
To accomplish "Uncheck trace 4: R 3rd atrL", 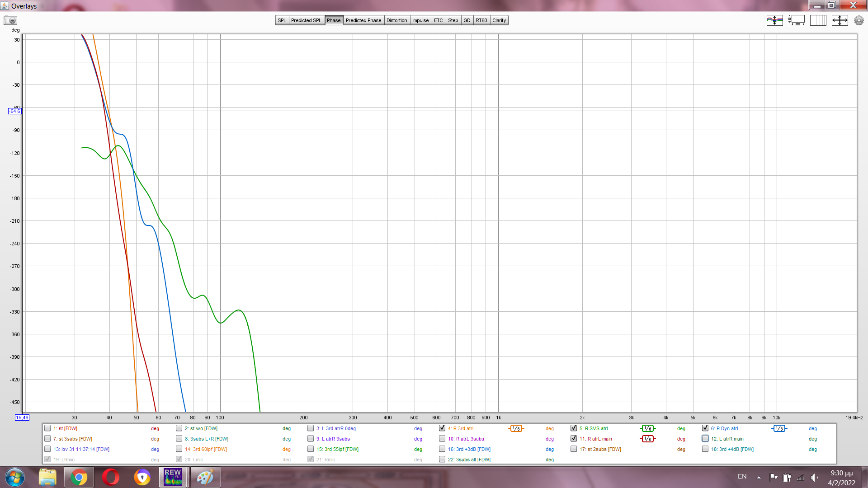I will (442, 428).
